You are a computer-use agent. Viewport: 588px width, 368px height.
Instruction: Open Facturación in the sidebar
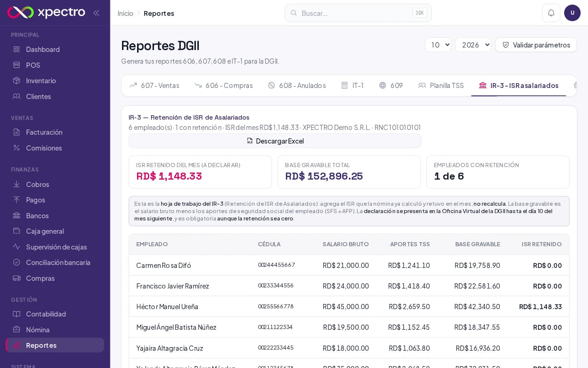tap(55, 132)
